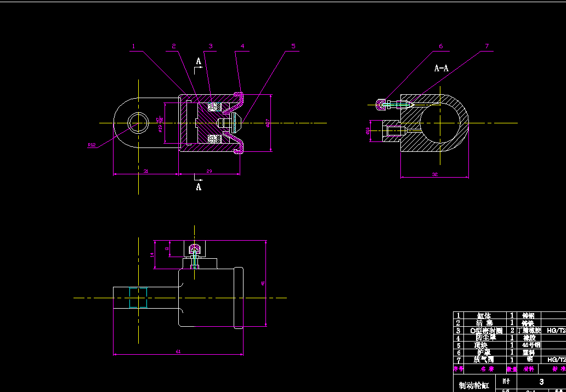Select balloon callout number 7 above the A-A view

[x=486, y=46]
